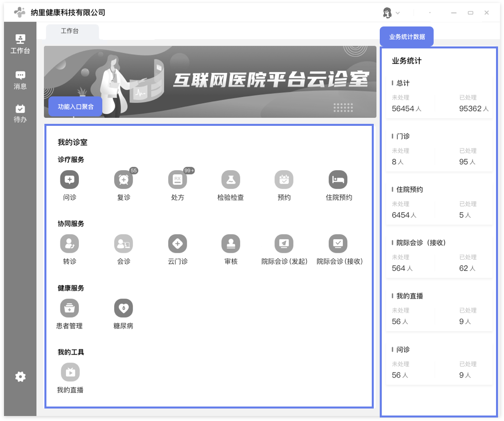Open 待办 to-do in the sidebar
This screenshot has height=421, width=504.
click(20, 113)
